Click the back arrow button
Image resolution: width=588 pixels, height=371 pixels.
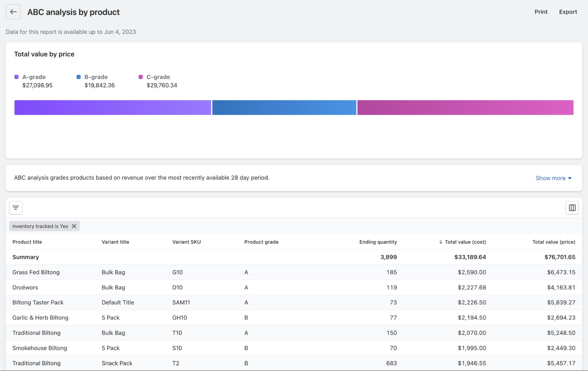coord(13,12)
